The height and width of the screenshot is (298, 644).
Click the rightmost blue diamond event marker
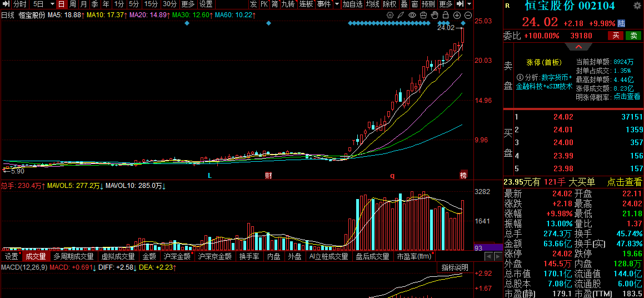(463, 23)
